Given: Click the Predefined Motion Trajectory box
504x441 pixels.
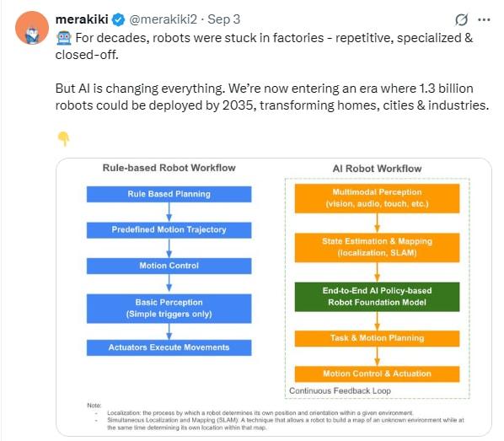Looking at the screenshot, I should tap(169, 230).
